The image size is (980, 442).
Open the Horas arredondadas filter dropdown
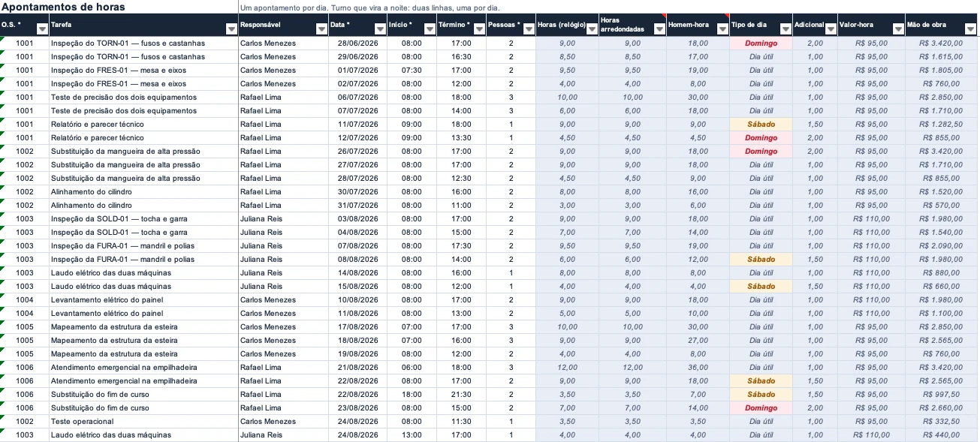point(660,29)
